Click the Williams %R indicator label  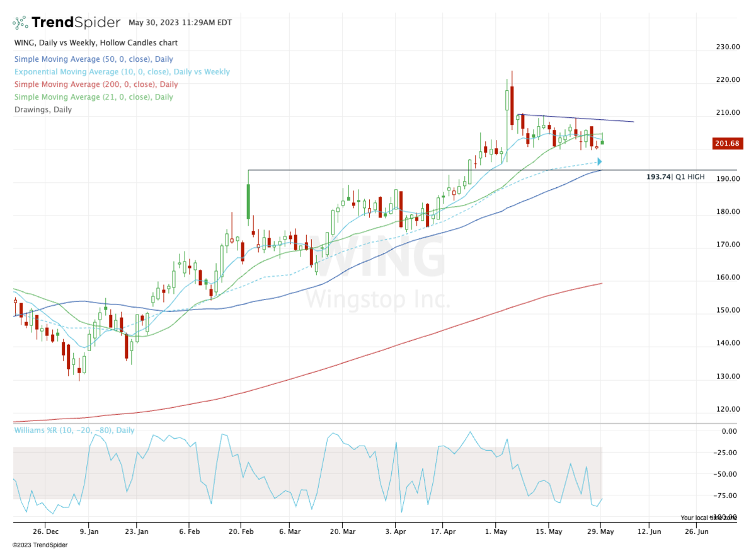pyautogui.click(x=74, y=430)
